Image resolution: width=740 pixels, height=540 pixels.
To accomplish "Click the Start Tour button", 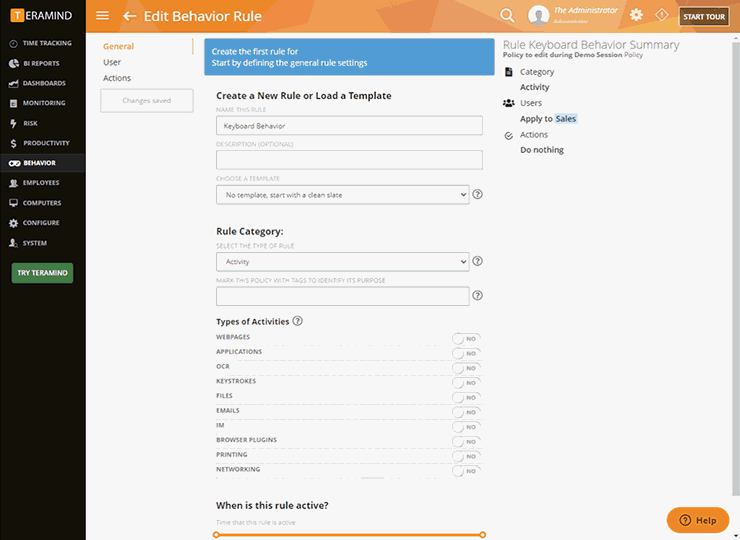I will point(704,16).
